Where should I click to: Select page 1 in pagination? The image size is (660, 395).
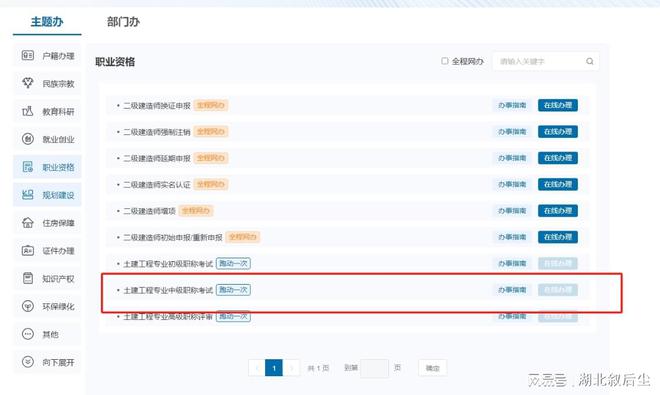click(x=274, y=368)
